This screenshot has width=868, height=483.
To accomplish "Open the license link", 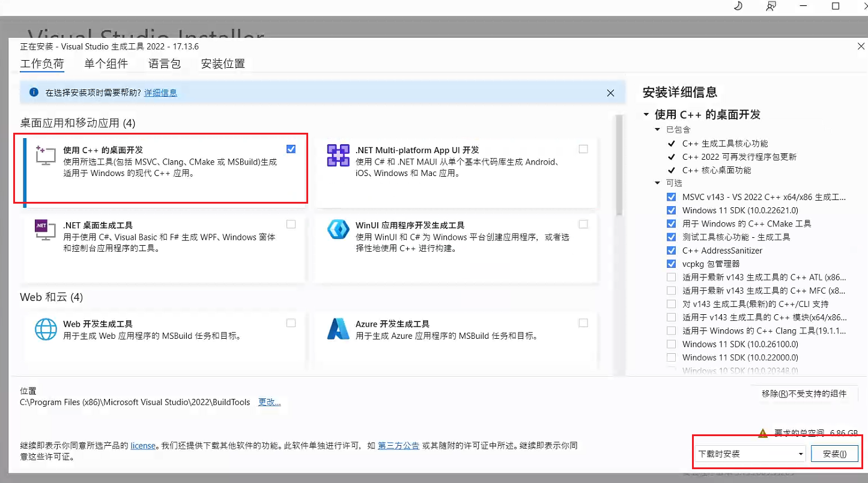I will 143,446.
